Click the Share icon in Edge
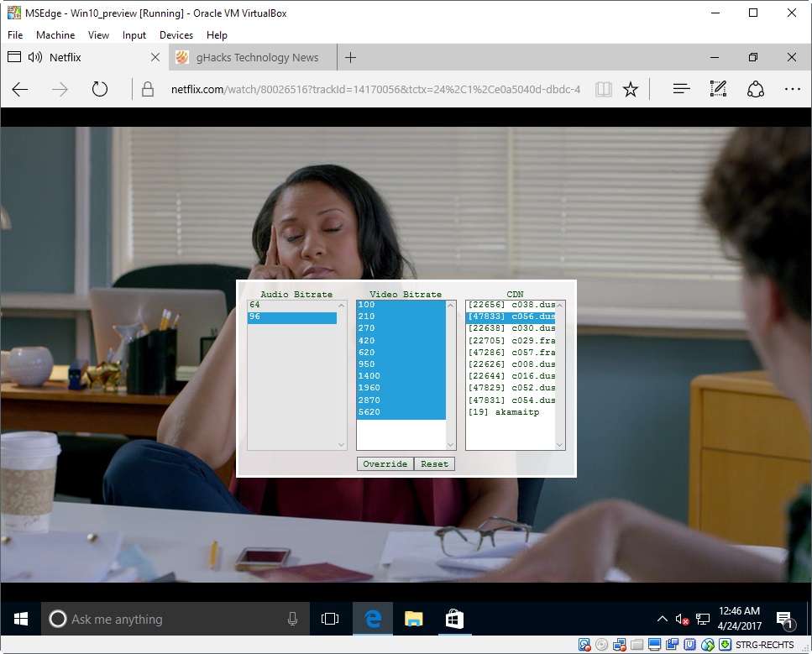 (x=755, y=89)
